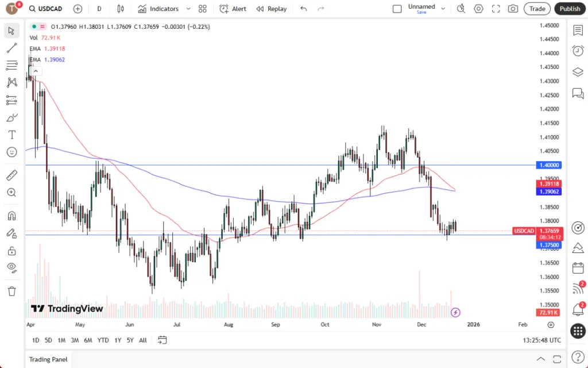The width and height of the screenshot is (588, 368).
Task: Switch to the Trading Panel tab
Action: 48,359
